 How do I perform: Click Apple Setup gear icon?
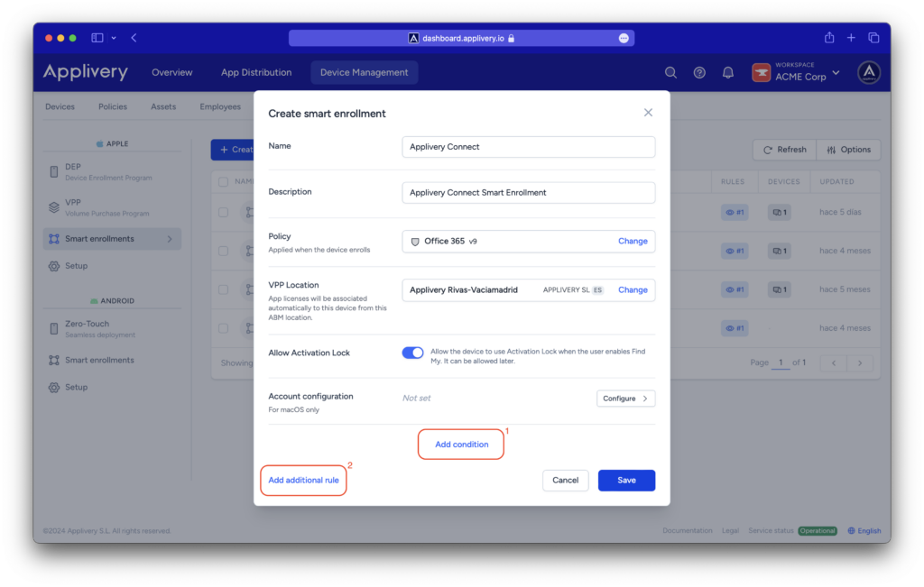click(x=54, y=266)
